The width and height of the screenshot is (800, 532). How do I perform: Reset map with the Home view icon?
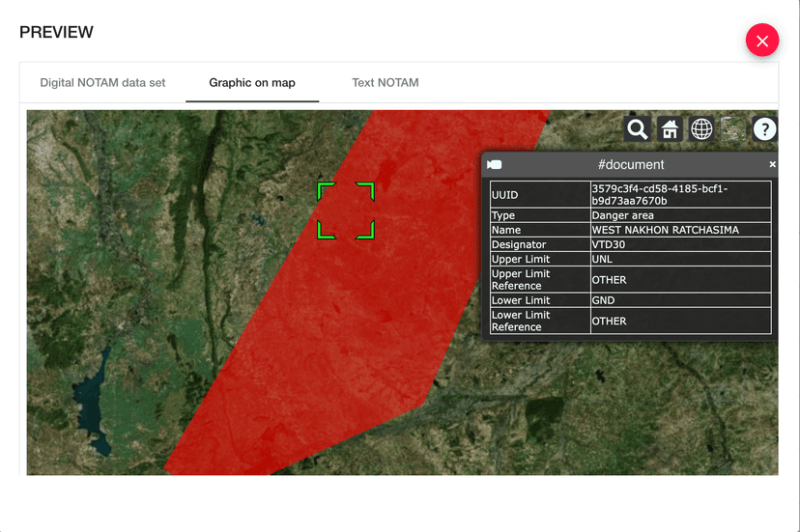[670, 129]
